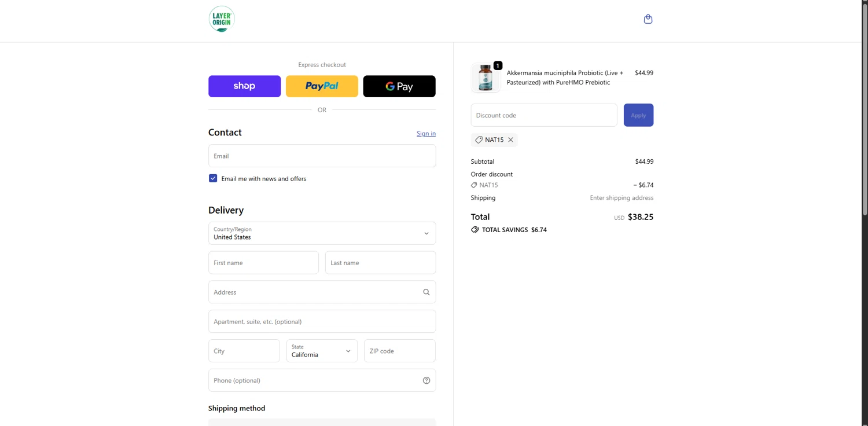
Task: Click the address search magnifier icon
Action: (x=426, y=292)
